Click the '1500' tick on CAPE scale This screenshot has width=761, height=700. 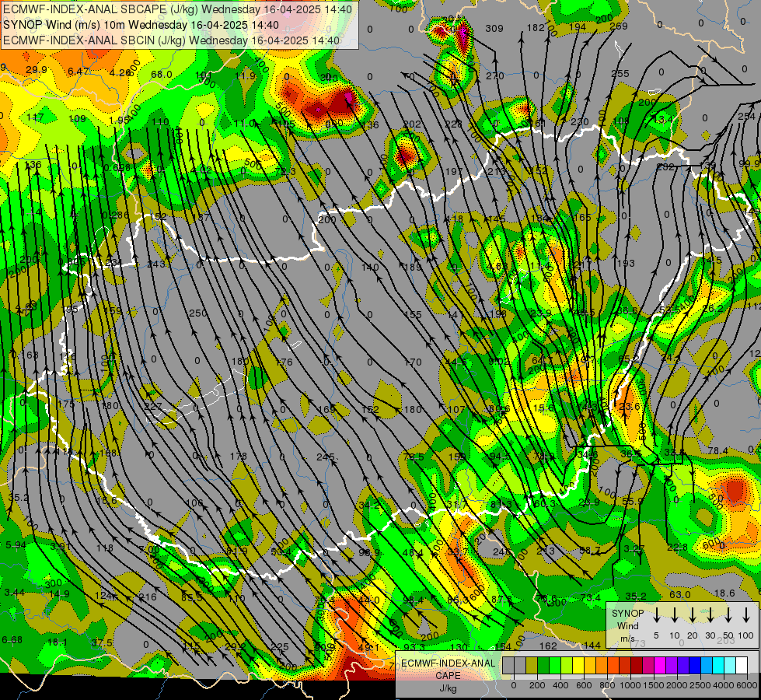point(654,685)
